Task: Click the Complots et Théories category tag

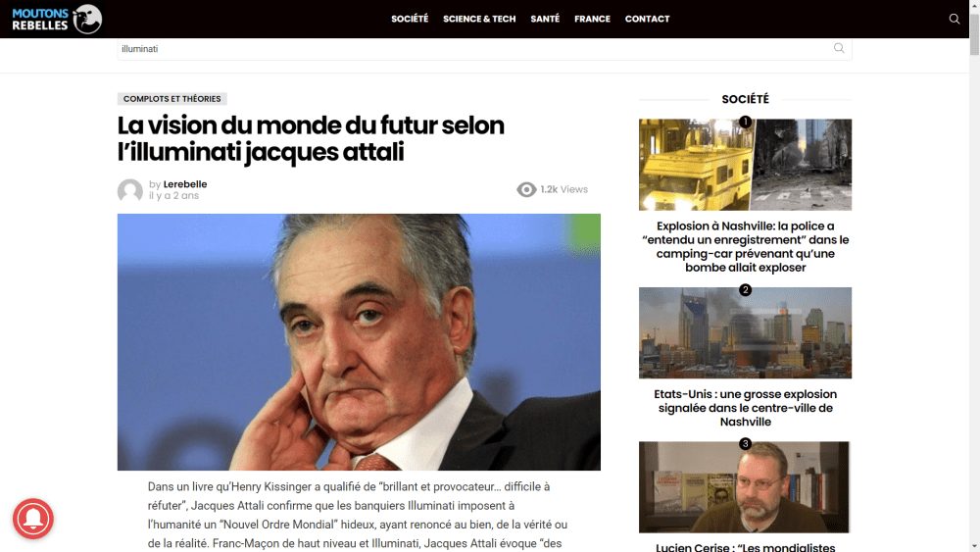Action: click(171, 99)
